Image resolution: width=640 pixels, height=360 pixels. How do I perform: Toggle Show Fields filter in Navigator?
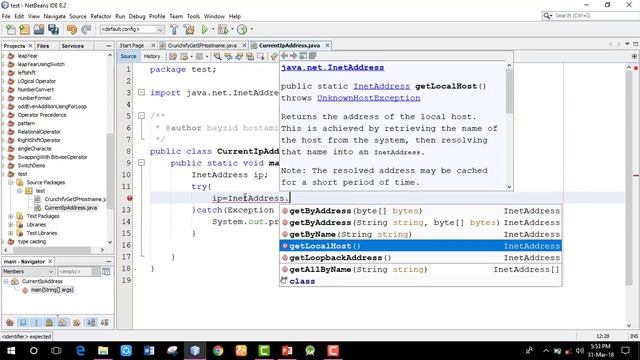tap(23, 323)
